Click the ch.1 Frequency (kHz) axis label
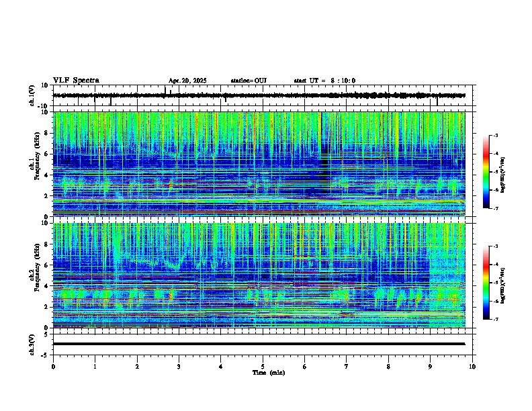The width and height of the screenshot is (532, 411). (35, 156)
